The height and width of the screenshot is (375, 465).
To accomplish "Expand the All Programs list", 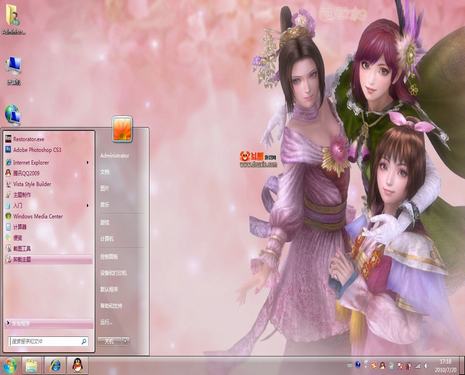I will tap(48, 323).
